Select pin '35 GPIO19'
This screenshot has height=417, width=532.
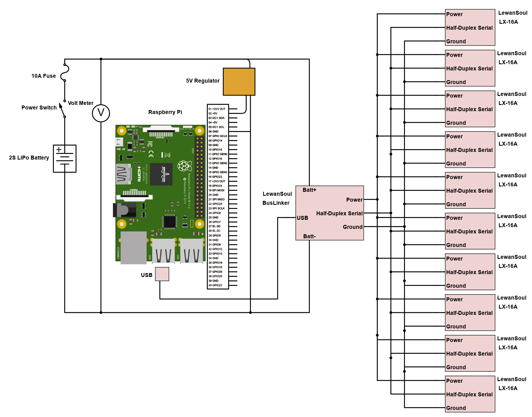(x=215, y=263)
